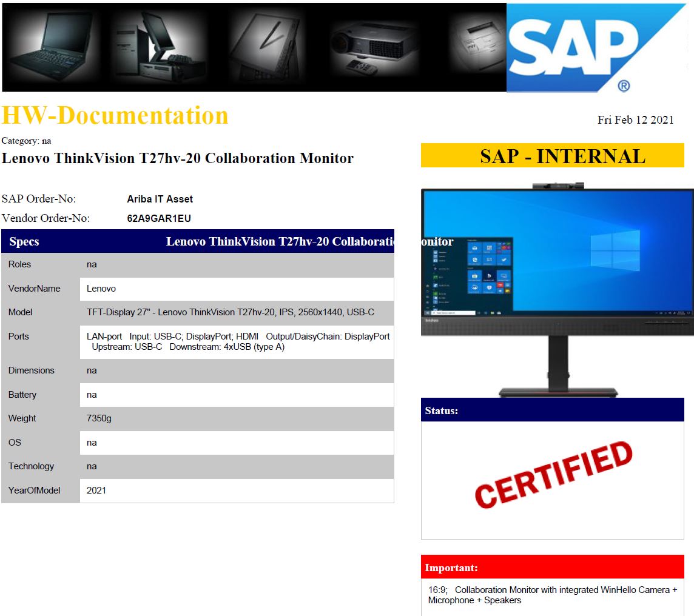The height and width of the screenshot is (616, 694).
Task: Click the Category: na line
Action: tap(26, 141)
